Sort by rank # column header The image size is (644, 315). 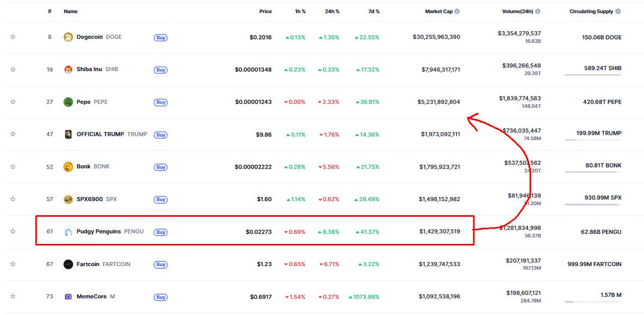click(49, 11)
